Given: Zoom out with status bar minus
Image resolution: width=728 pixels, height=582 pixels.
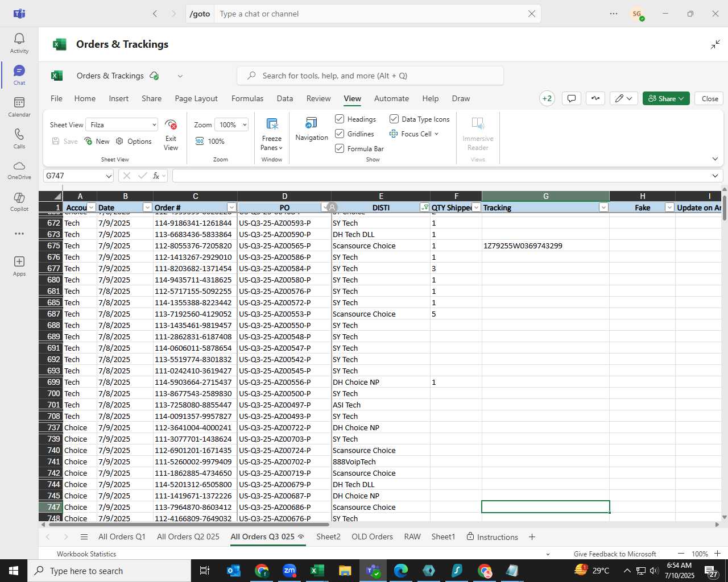Looking at the screenshot, I should pyautogui.click(x=681, y=554).
